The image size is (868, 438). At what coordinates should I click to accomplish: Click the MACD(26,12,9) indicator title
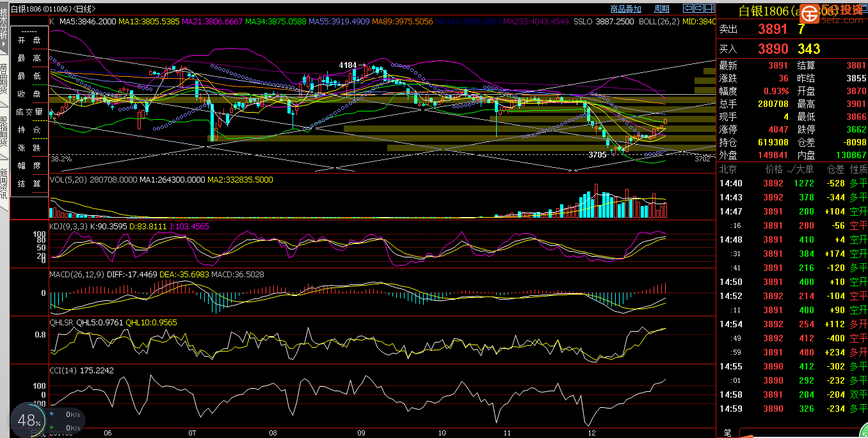point(77,274)
